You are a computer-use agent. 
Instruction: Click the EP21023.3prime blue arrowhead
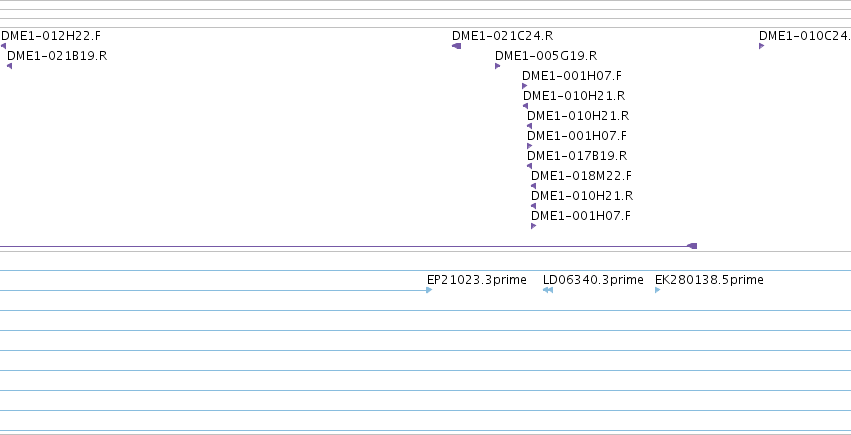coord(429,290)
